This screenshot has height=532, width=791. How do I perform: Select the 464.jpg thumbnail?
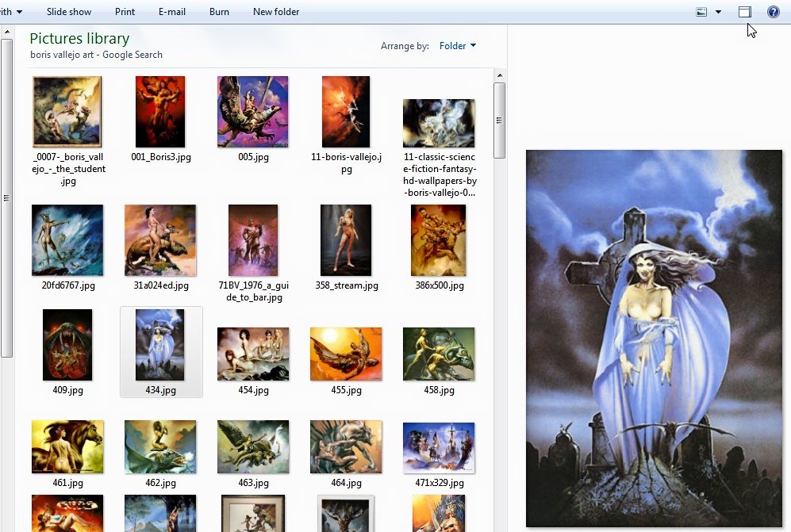[x=346, y=447]
